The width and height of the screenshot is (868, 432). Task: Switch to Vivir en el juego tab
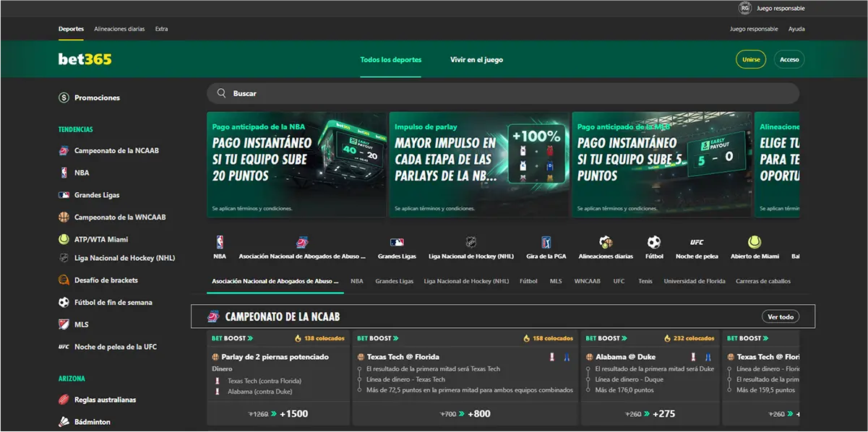coord(476,59)
